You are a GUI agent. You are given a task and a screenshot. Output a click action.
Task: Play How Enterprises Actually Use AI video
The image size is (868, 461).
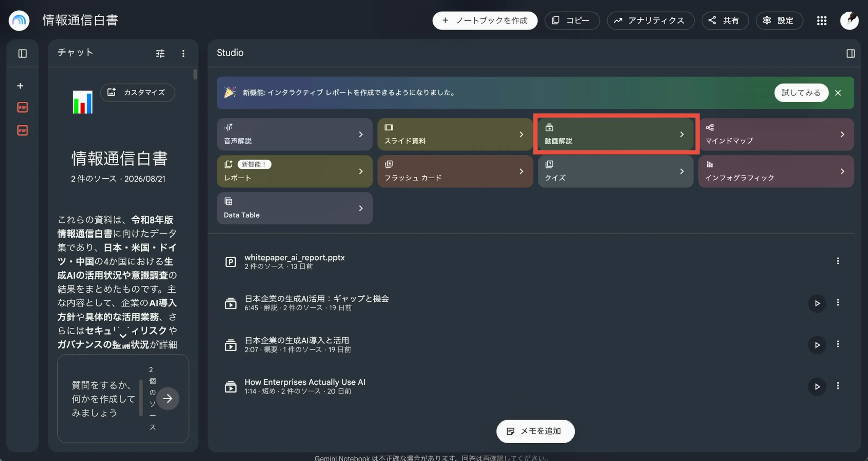coord(817,386)
